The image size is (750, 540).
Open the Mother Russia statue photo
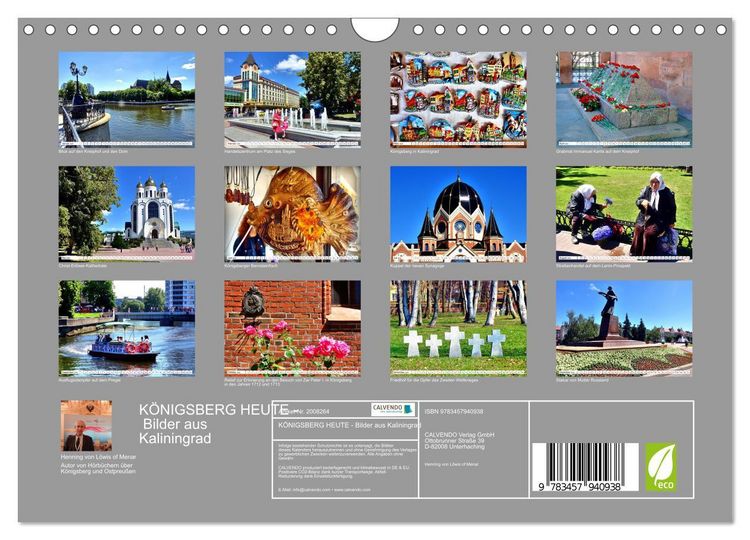click(624, 328)
